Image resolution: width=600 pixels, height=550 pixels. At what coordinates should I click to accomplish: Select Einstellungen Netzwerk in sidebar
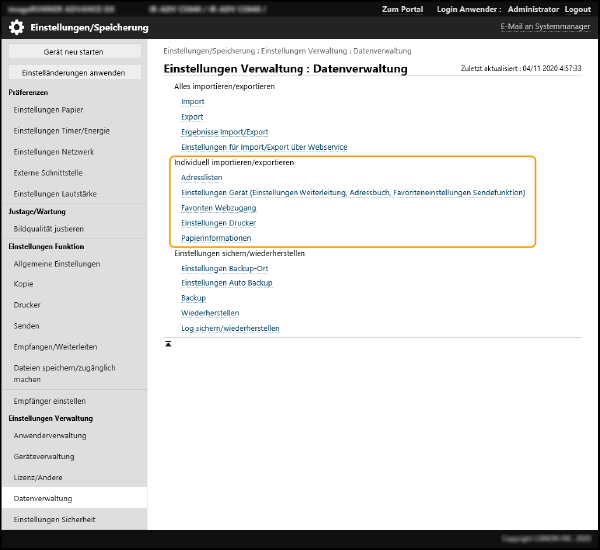click(54, 152)
